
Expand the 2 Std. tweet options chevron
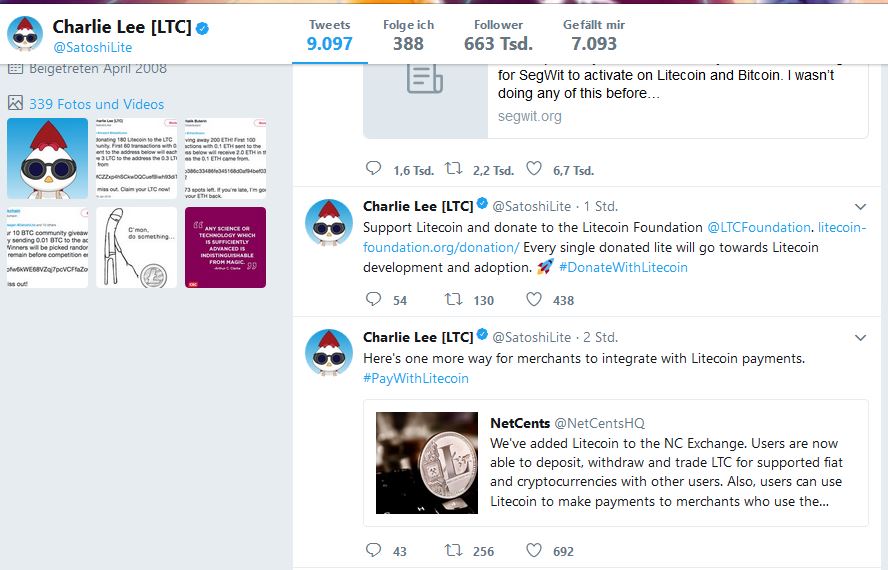coord(860,338)
